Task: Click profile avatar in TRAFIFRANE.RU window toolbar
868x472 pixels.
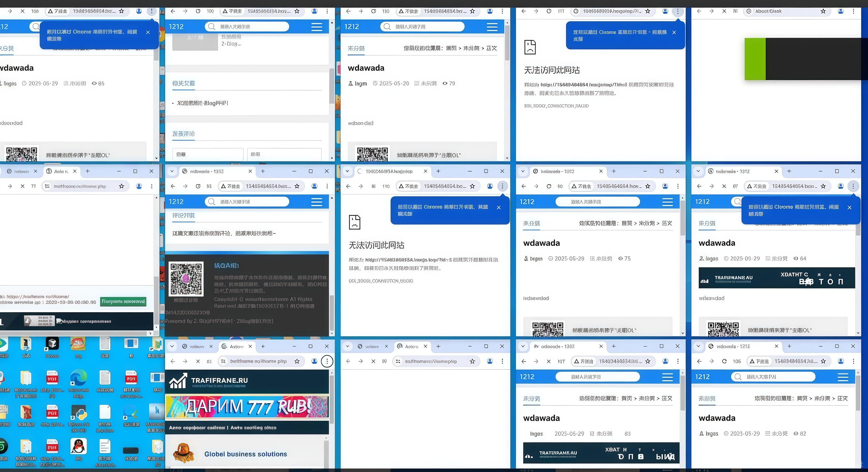Action: [314, 361]
